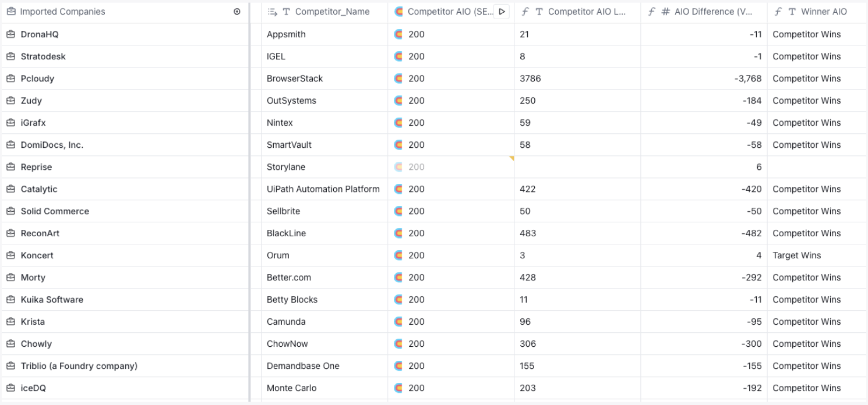Click the list icon in Competitor_Name header
The width and height of the screenshot is (868, 405).
[272, 12]
